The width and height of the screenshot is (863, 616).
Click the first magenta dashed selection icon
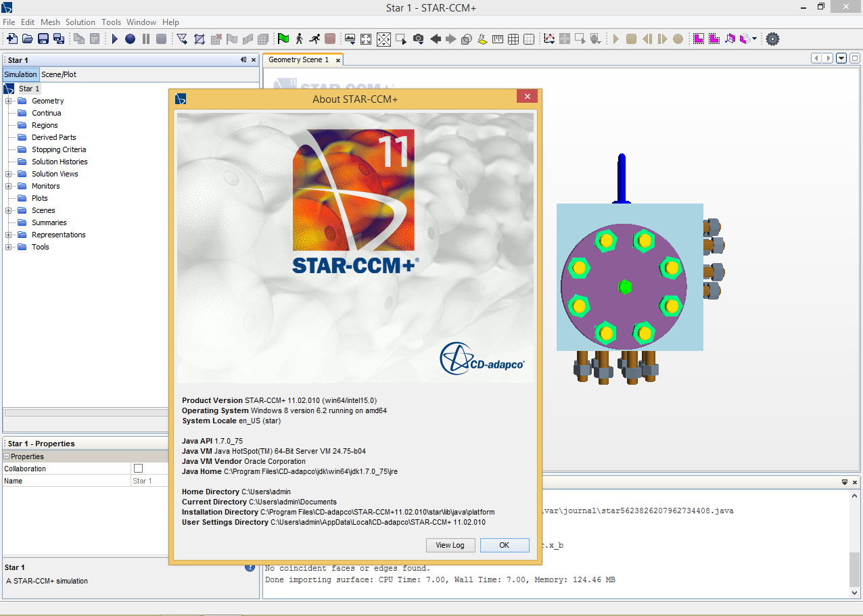click(698, 39)
